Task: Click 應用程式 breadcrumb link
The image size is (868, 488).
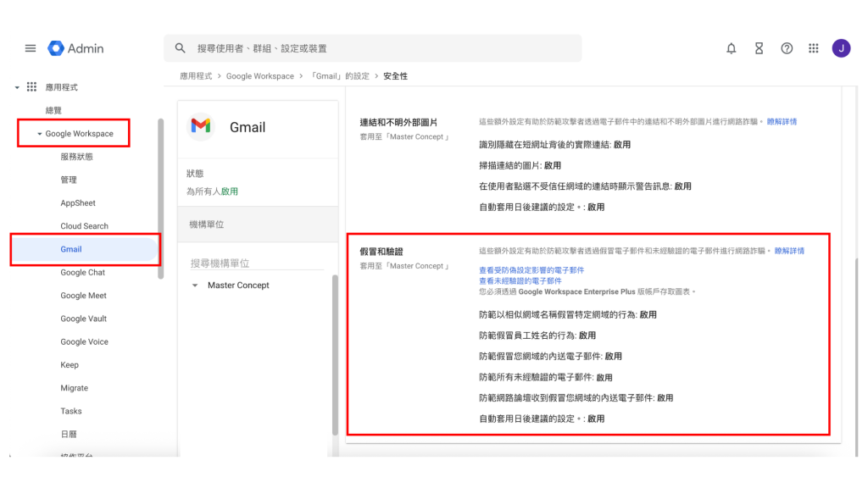Action: pos(196,76)
